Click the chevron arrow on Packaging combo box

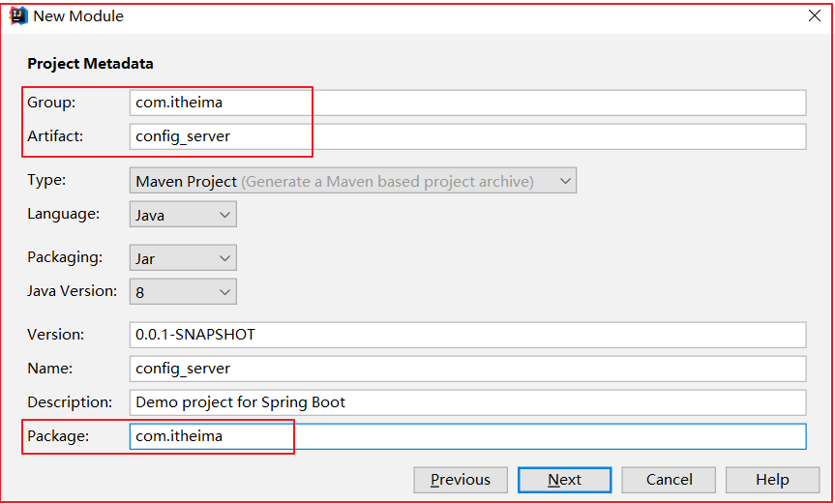point(225,258)
